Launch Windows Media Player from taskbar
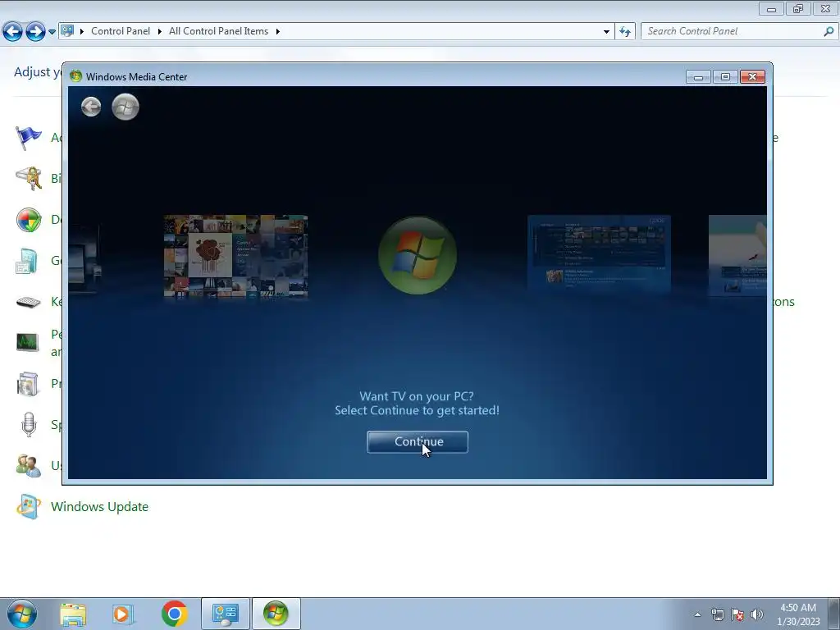The image size is (840, 630). pyautogui.click(x=121, y=614)
